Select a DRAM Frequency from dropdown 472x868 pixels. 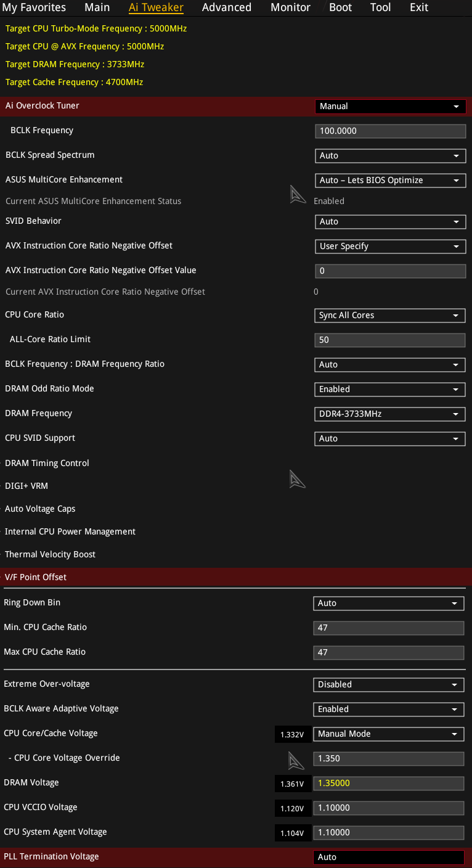[389, 414]
